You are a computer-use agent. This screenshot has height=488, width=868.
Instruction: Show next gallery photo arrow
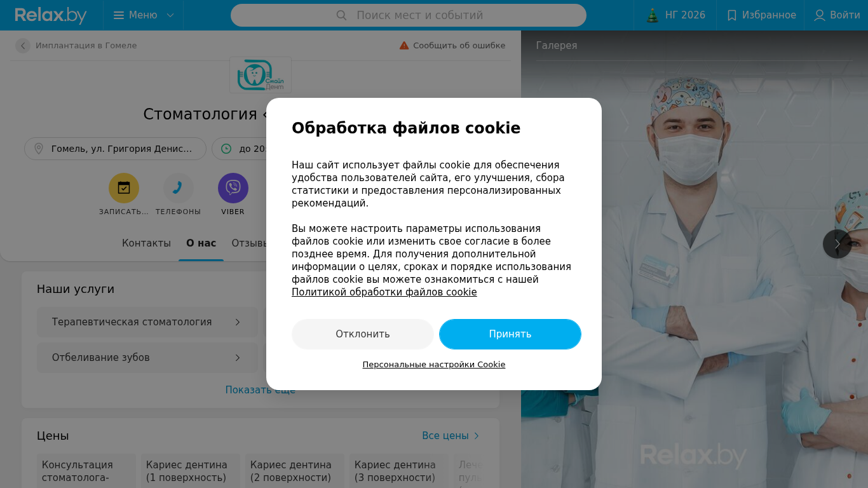click(837, 244)
